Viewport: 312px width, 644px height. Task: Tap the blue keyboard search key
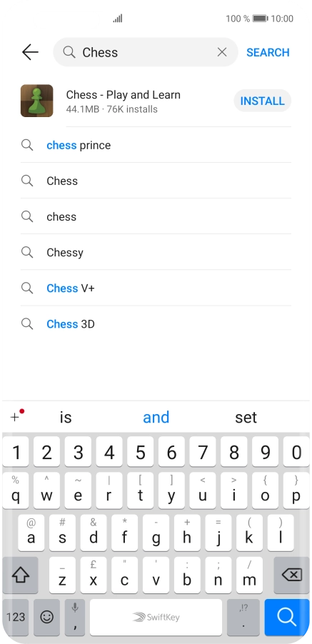click(x=287, y=617)
